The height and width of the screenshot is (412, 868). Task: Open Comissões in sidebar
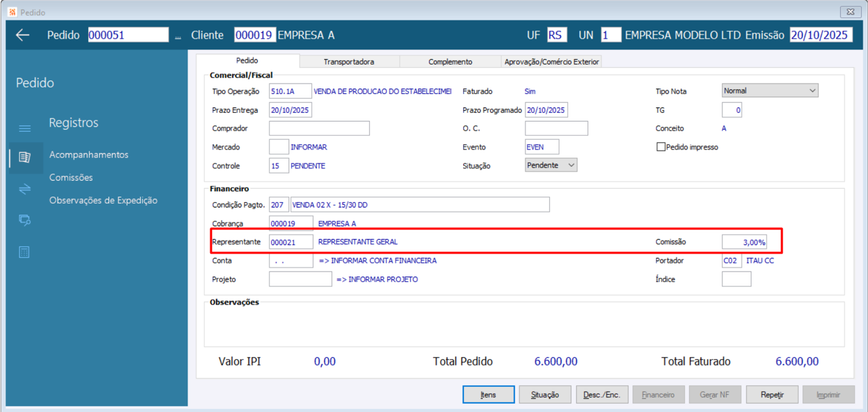(x=71, y=178)
